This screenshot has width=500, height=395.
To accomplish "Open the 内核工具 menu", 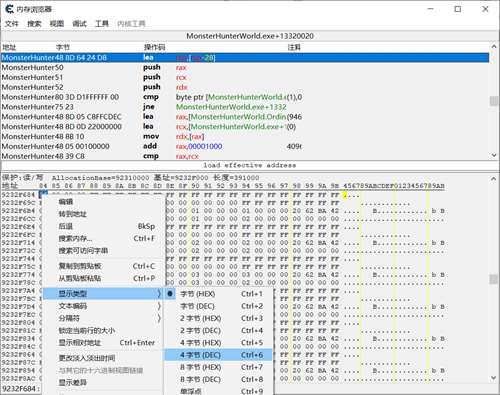I will point(131,24).
